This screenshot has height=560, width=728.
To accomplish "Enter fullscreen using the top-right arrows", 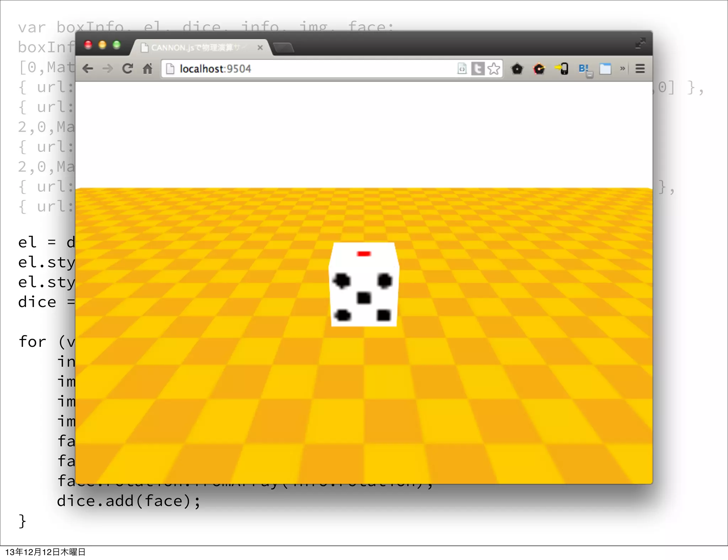I will (640, 43).
